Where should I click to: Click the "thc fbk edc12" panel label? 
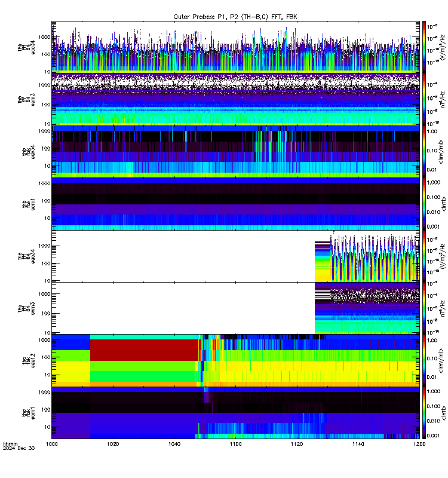pos(29,361)
